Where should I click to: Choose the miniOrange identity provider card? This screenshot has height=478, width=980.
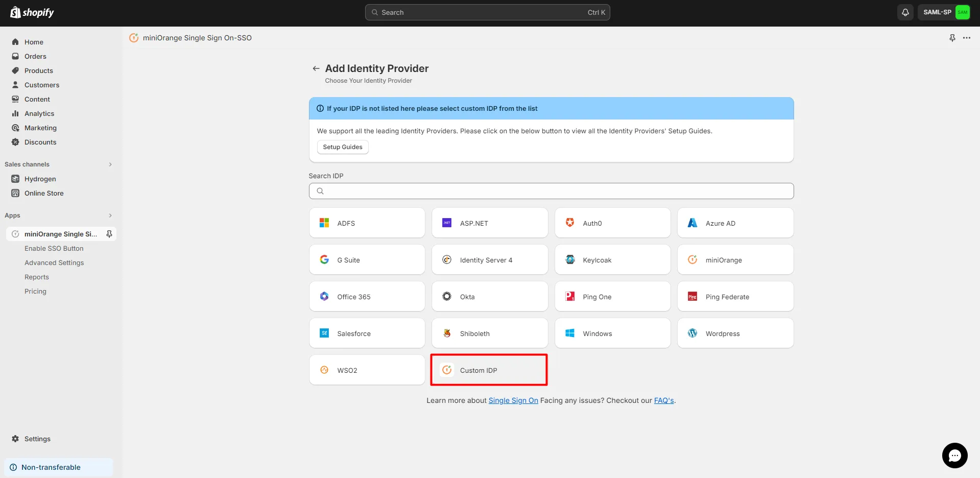[735, 260]
